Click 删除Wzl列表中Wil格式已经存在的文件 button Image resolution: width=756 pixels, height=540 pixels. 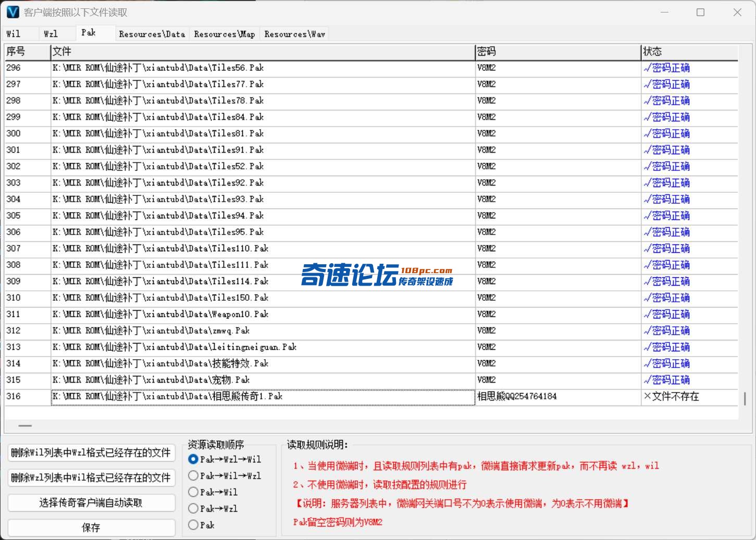pyautogui.click(x=91, y=478)
